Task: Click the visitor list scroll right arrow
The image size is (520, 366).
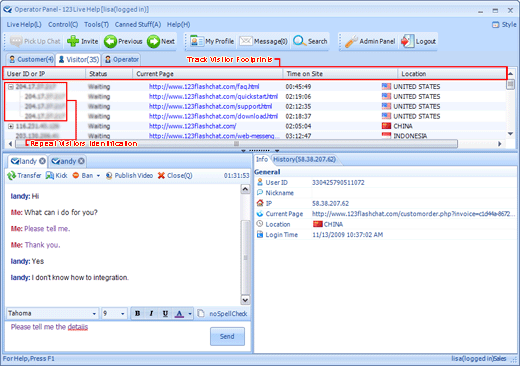Action: tap(500, 144)
